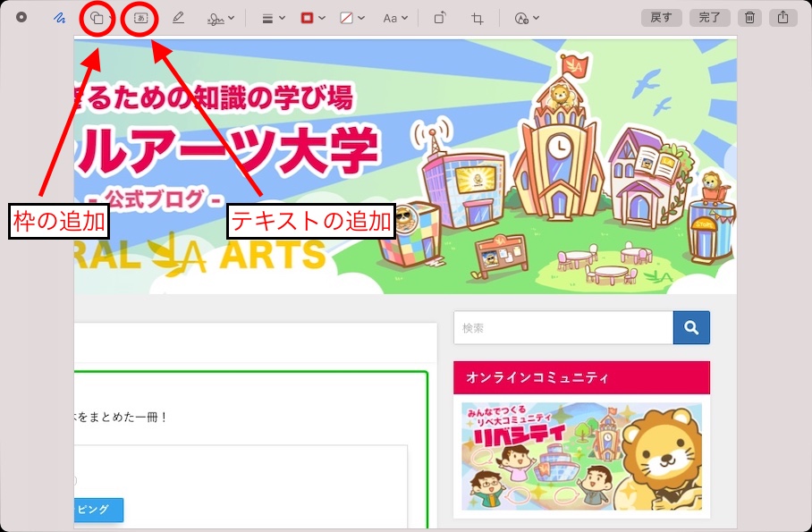Click the trash delete icon
Screen dimensions: 812x532
pos(749,18)
